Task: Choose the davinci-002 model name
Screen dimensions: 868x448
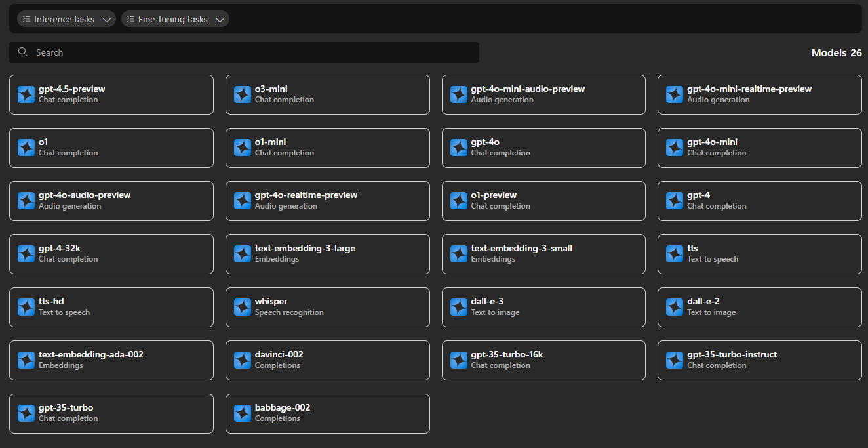Action: (x=279, y=355)
